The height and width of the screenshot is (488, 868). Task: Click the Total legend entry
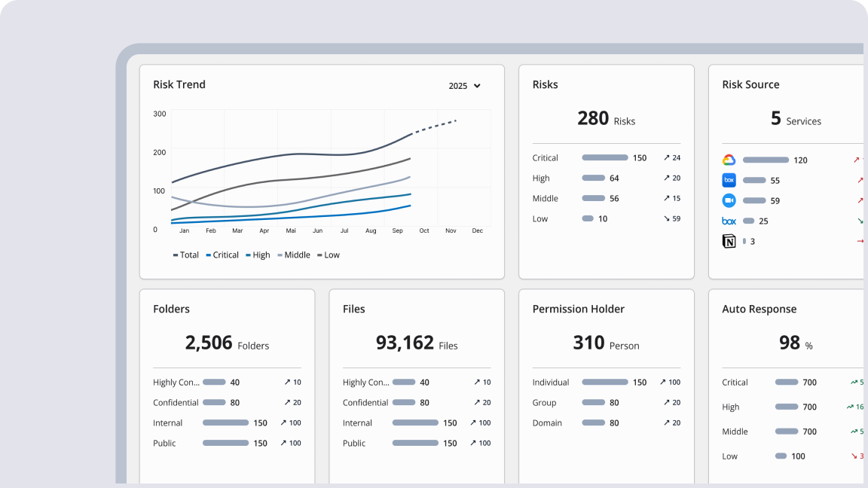(186, 255)
